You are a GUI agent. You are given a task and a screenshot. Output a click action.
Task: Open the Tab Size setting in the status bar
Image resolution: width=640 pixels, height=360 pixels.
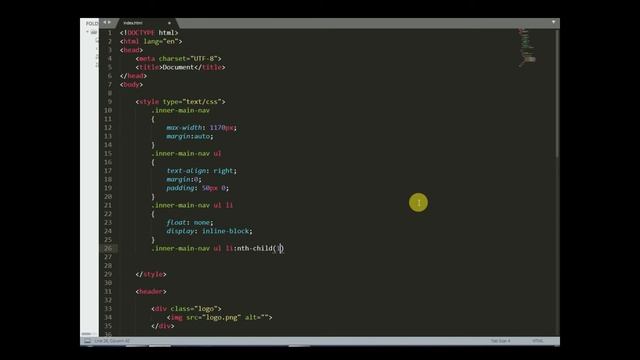coord(500,341)
